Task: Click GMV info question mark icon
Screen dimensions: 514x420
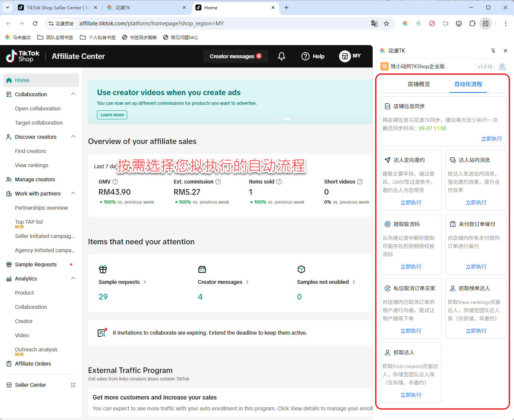Action: coord(115,182)
